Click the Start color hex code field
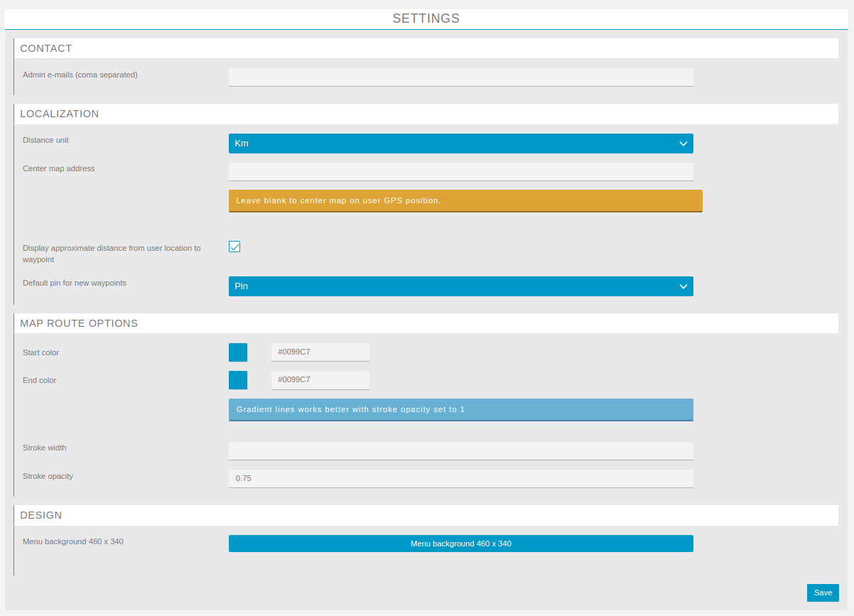854x616 pixels. [320, 352]
